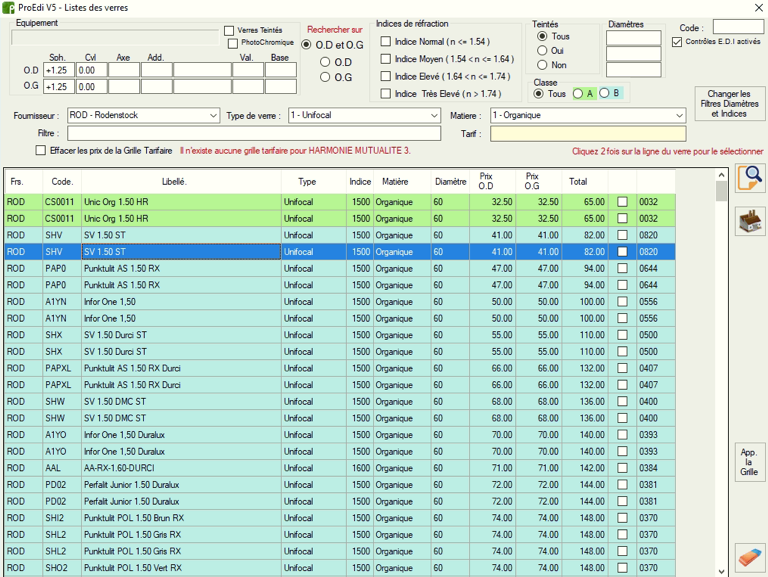Click the yellow Tarif field

pos(588,133)
